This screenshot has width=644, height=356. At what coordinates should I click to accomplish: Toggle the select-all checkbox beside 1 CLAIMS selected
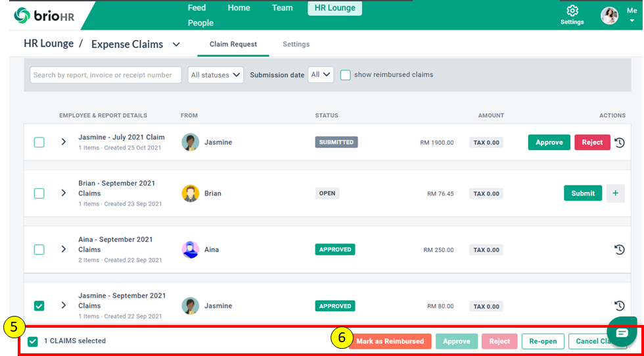[x=33, y=342]
